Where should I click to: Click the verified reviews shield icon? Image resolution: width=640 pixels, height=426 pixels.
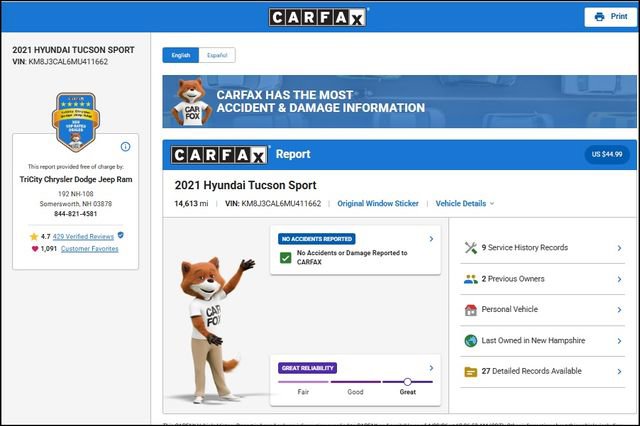[x=120, y=235]
